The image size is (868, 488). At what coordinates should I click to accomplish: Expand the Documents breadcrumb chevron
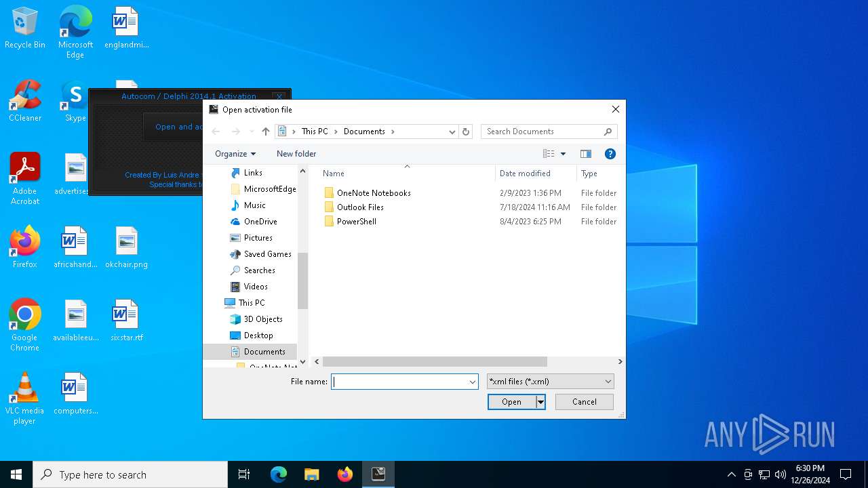point(393,131)
